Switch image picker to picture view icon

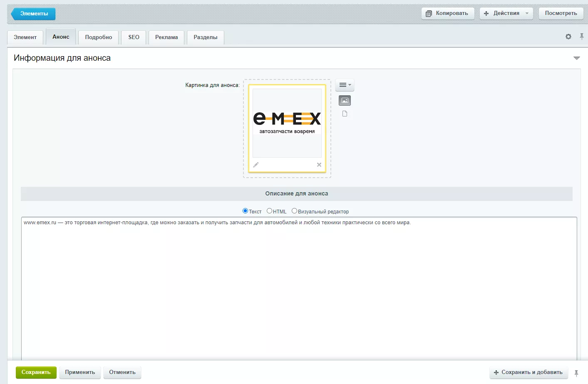click(x=345, y=100)
